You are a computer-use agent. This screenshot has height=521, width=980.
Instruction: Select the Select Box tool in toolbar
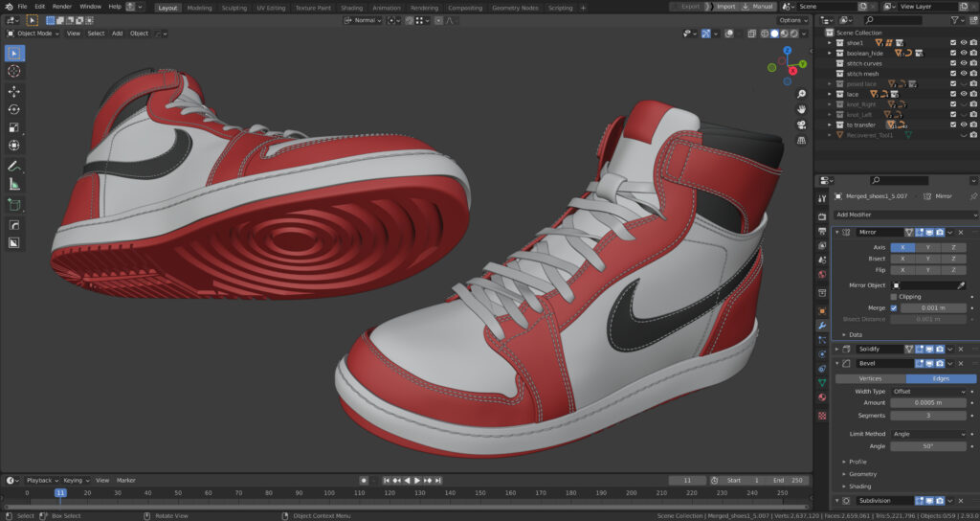point(13,54)
